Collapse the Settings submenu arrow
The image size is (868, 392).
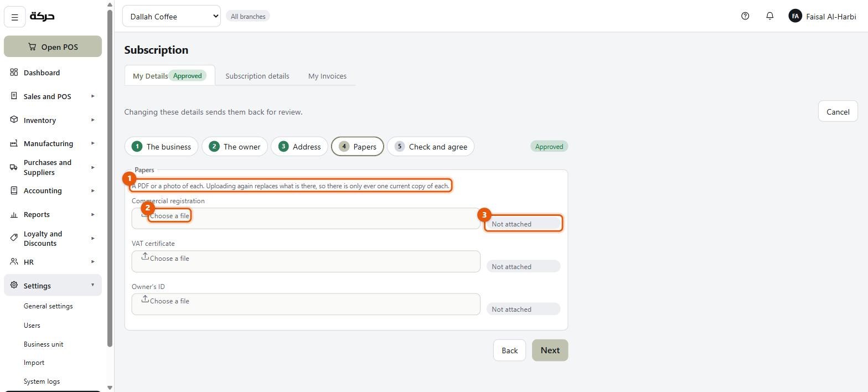(92, 285)
